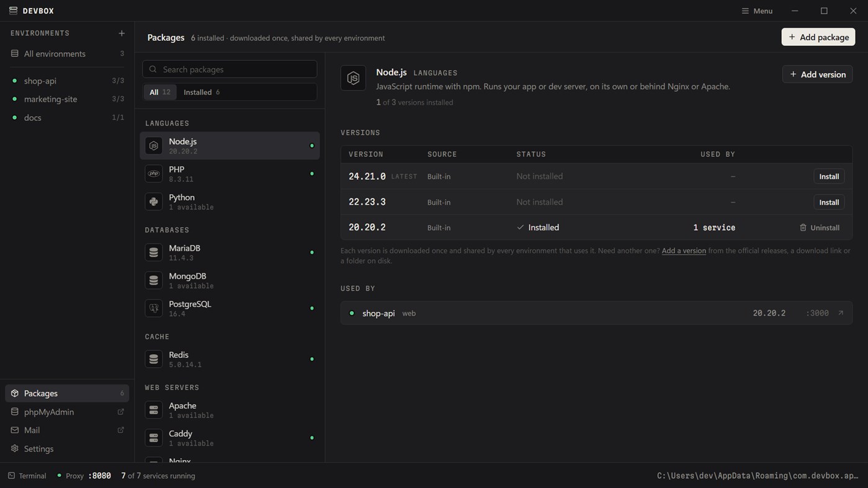
Task: Click '7 of 7 services running' status
Action: [158, 476]
